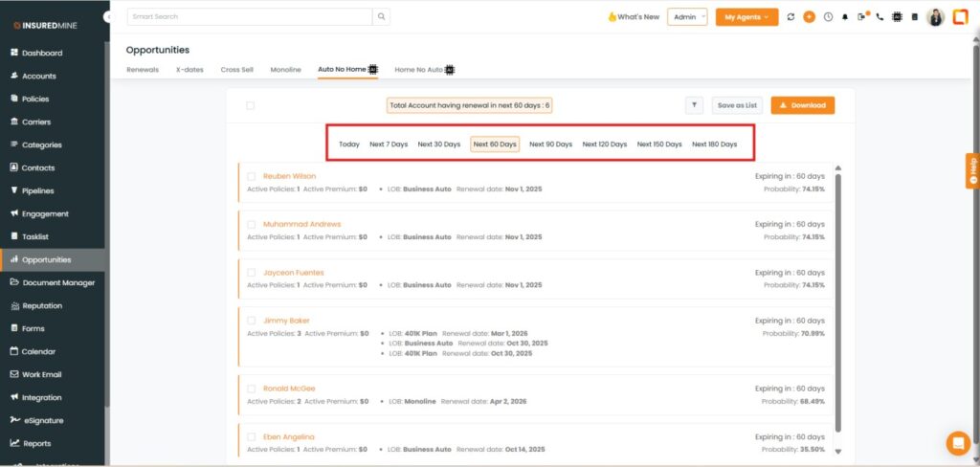The image size is (980, 467).
Task: Click the Download button
Action: 802,105
